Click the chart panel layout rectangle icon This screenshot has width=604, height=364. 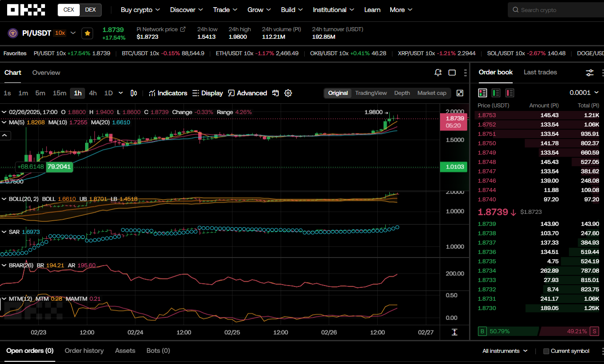click(452, 73)
